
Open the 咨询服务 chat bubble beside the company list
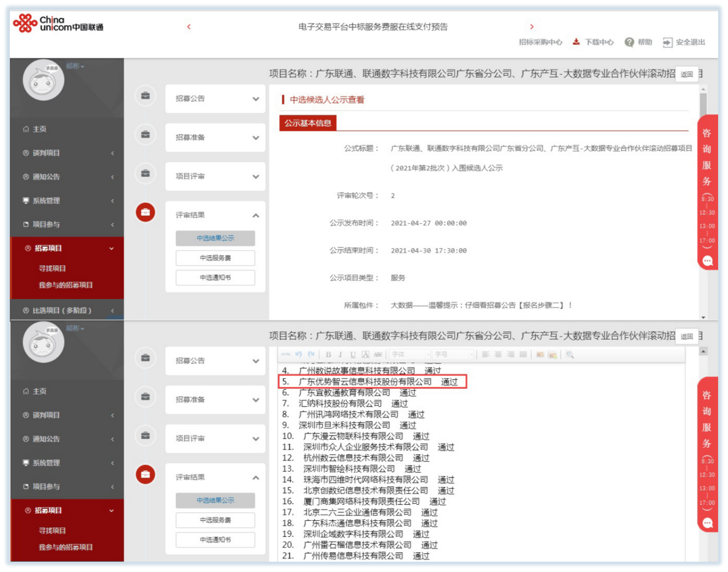pos(707,523)
